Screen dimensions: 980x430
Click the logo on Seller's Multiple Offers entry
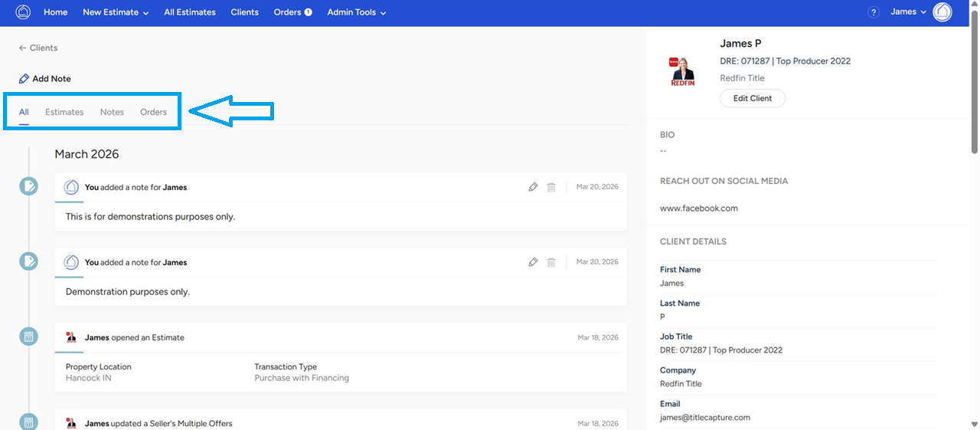[x=71, y=423]
